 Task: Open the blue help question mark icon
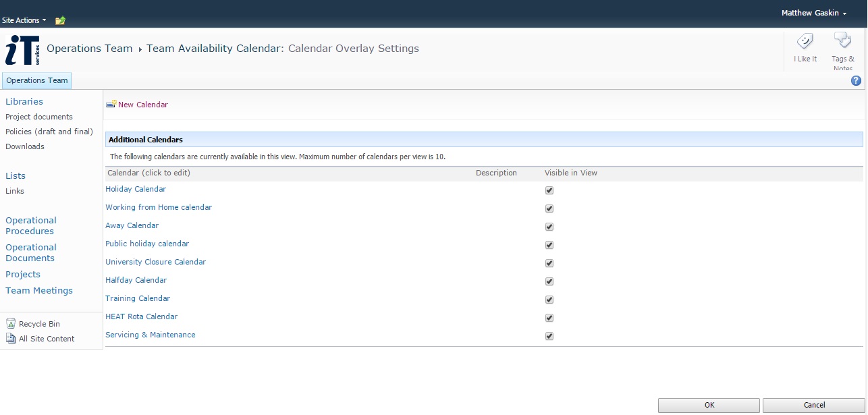pyautogui.click(x=856, y=81)
